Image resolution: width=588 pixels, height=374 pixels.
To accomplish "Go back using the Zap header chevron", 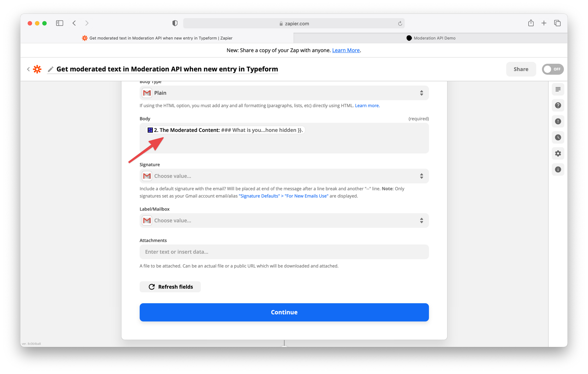I will click(x=28, y=69).
